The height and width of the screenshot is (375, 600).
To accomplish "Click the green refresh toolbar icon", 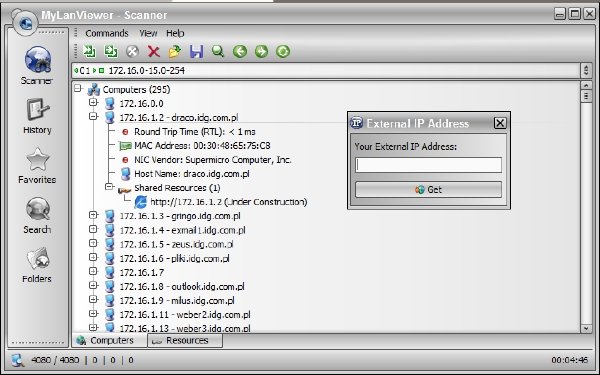I will pos(283,51).
